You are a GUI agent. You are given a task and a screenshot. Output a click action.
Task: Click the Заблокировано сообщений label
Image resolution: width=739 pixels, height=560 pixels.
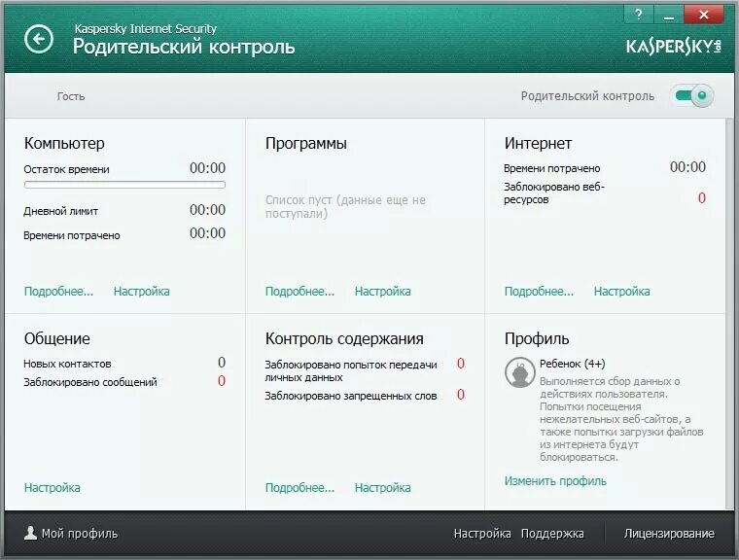pos(90,382)
